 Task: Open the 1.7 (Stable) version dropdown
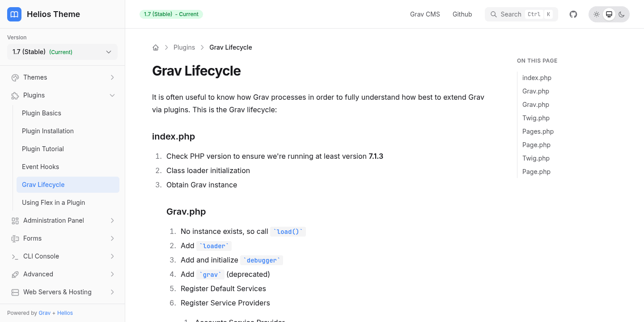pos(62,52)
